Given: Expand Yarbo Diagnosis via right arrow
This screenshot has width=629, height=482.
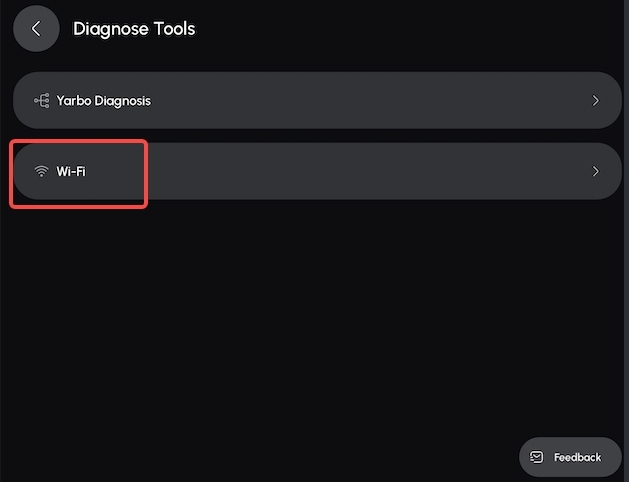Looking at the screenshot, I should point(596,100).
